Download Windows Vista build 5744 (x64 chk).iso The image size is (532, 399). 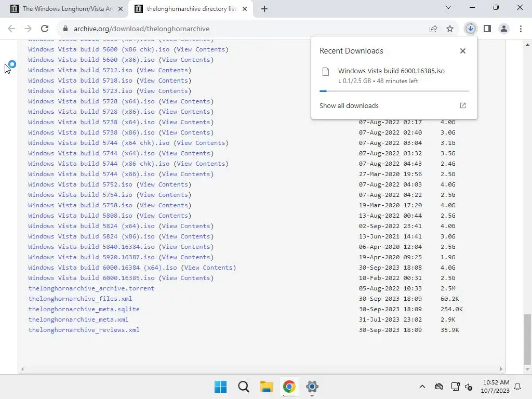(x=99, y=143)
